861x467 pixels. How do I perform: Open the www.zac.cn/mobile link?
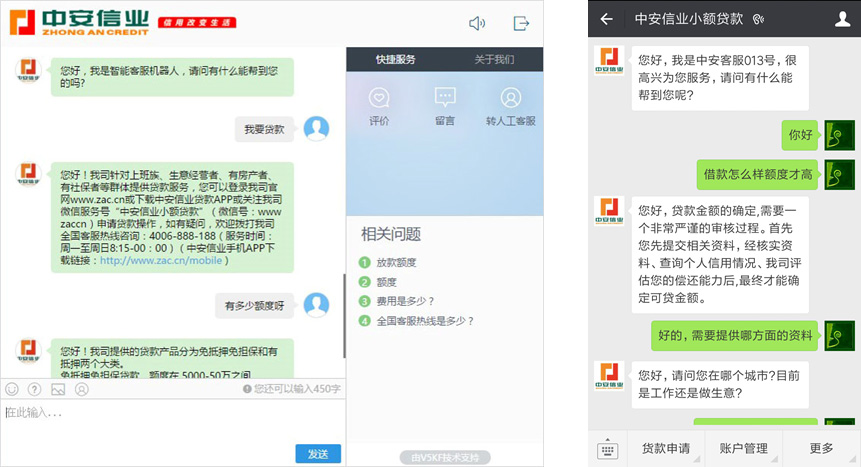coord(160,261)
